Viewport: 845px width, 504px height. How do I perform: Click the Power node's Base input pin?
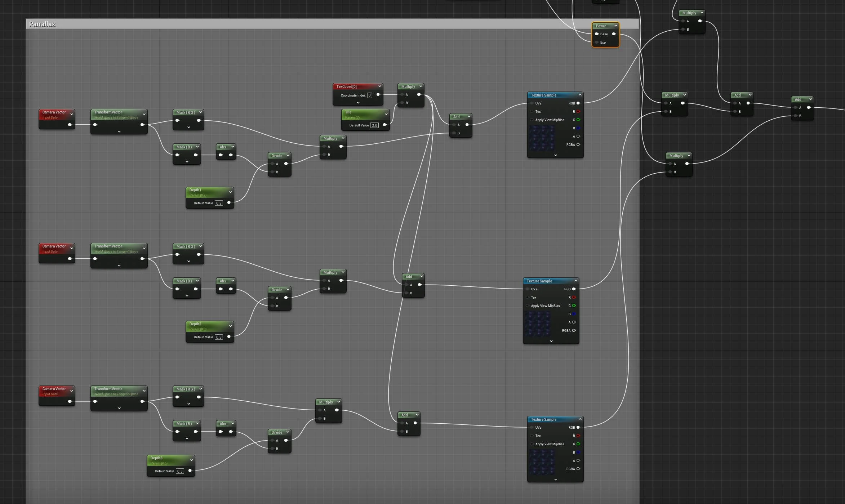(x=597, y=34)
